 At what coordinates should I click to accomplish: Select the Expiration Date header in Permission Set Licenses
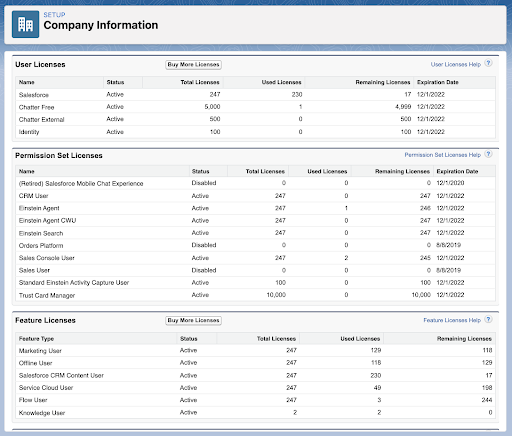[457, 171]
